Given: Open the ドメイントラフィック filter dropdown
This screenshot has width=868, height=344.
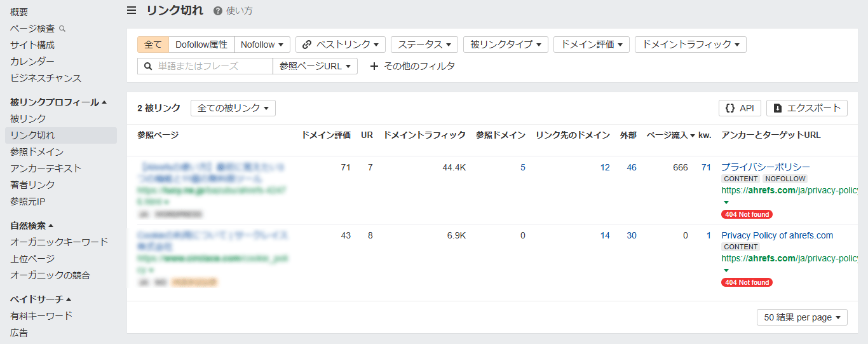Looking at the screenshot, I should coord(691,45).
